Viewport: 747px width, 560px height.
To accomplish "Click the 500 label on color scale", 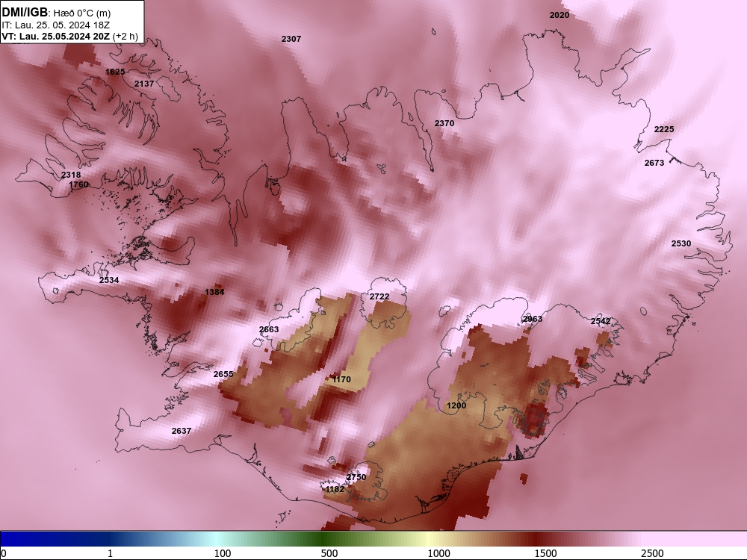I will click(x=329, y=553).
